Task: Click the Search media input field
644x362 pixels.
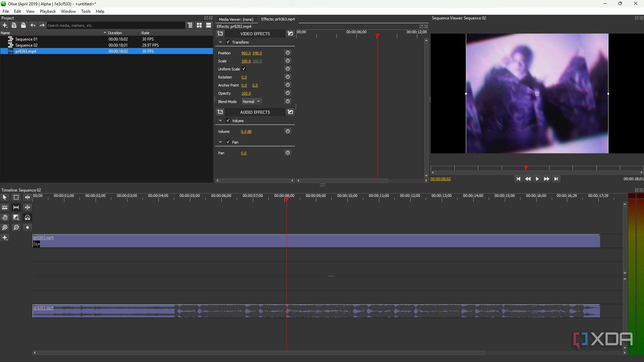Action: coord(115,25)
